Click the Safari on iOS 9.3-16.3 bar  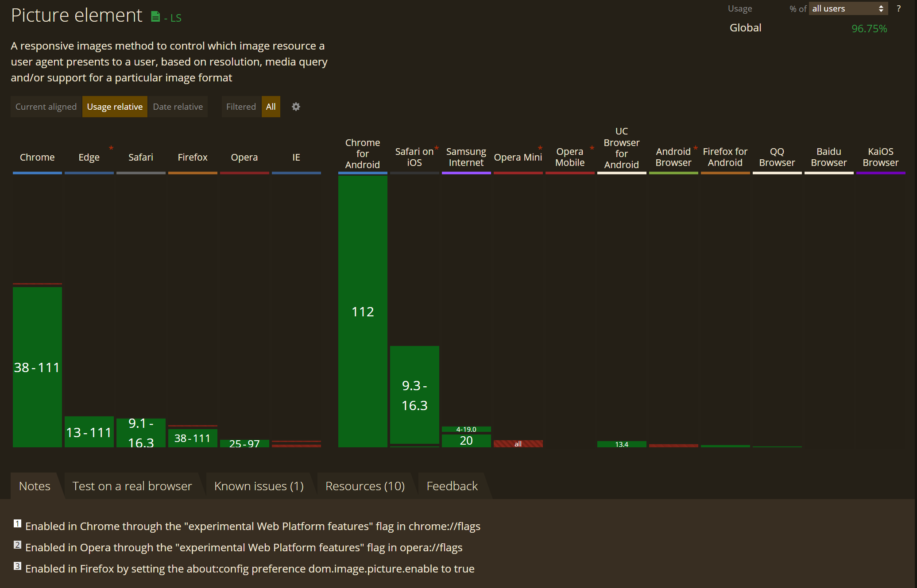(414, 395)
